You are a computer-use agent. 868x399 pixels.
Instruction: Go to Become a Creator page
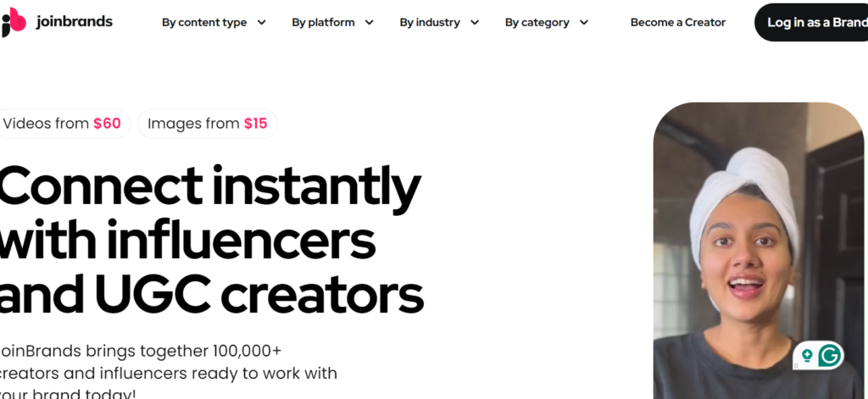(x=678, y=23)
